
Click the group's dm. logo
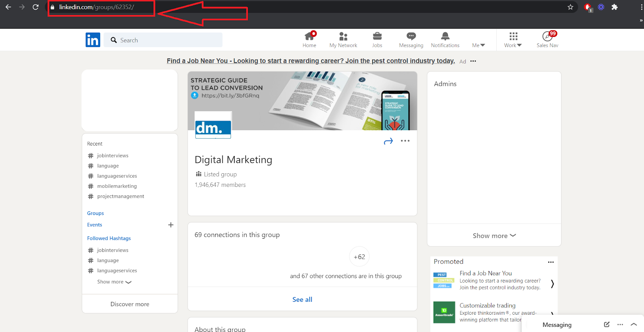click(213, 125)
